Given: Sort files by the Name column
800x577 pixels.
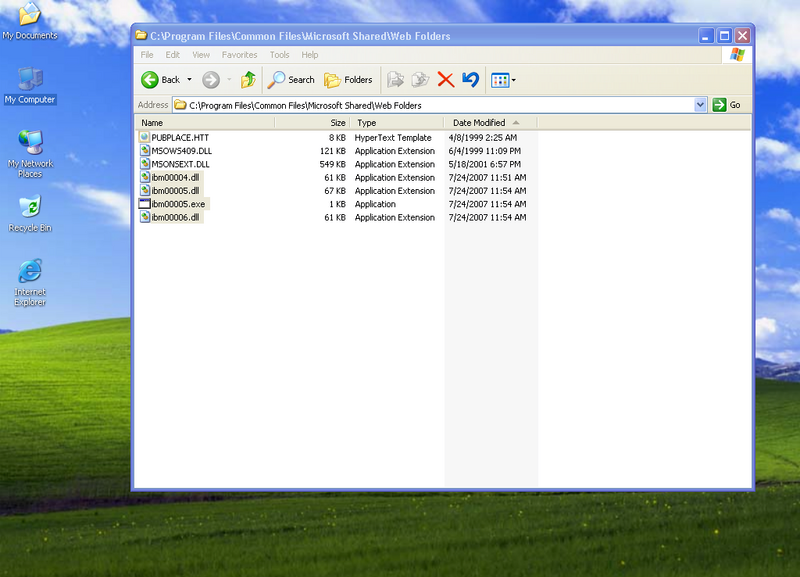Looking at the screenshot, I should click(206, 122).
